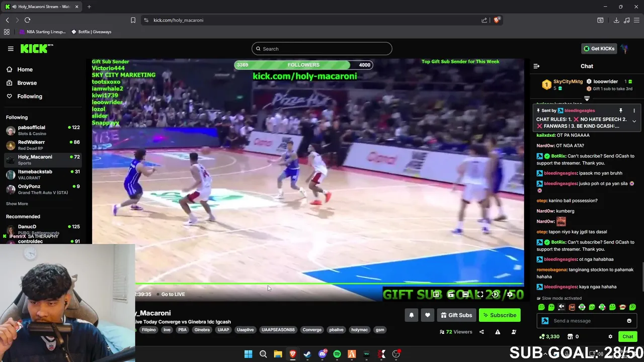Expand the gift sub leaderboard

click(x=587, y=99)
